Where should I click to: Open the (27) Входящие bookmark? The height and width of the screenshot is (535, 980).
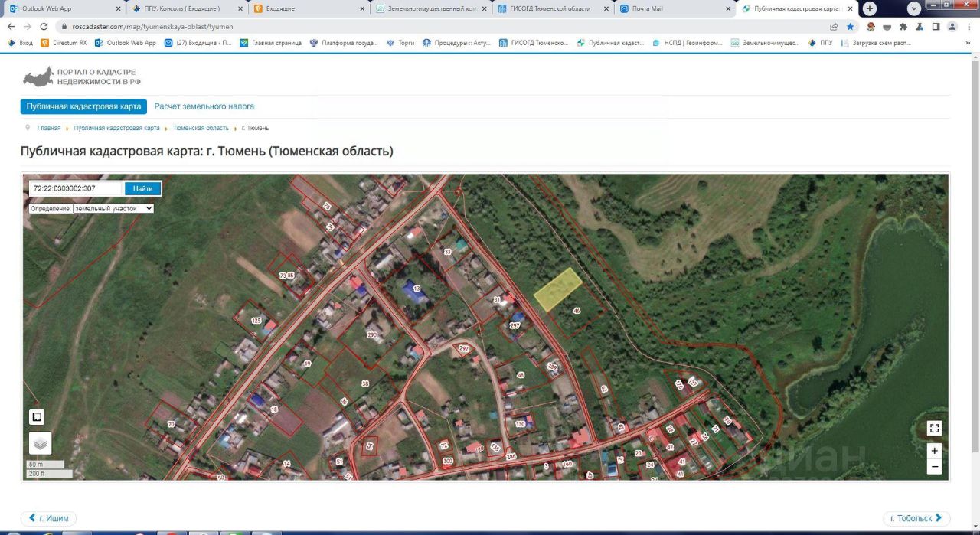point(198,43)
